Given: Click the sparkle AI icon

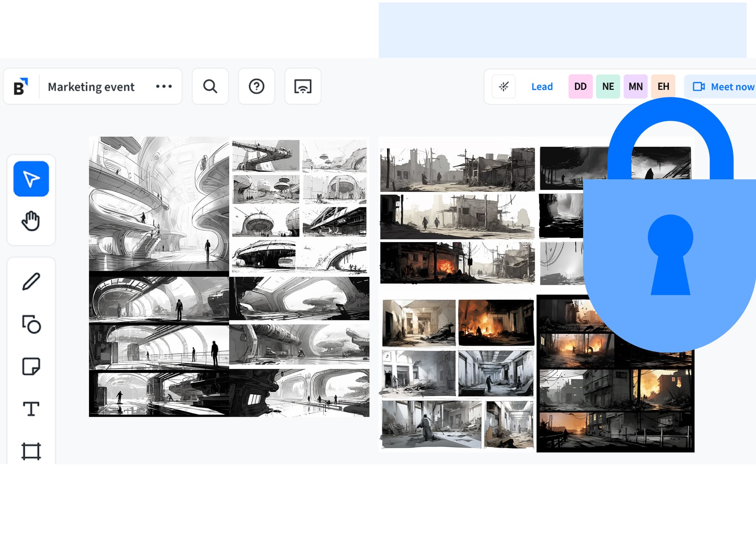Looking at the screenshot, I should tap(503, 87).
